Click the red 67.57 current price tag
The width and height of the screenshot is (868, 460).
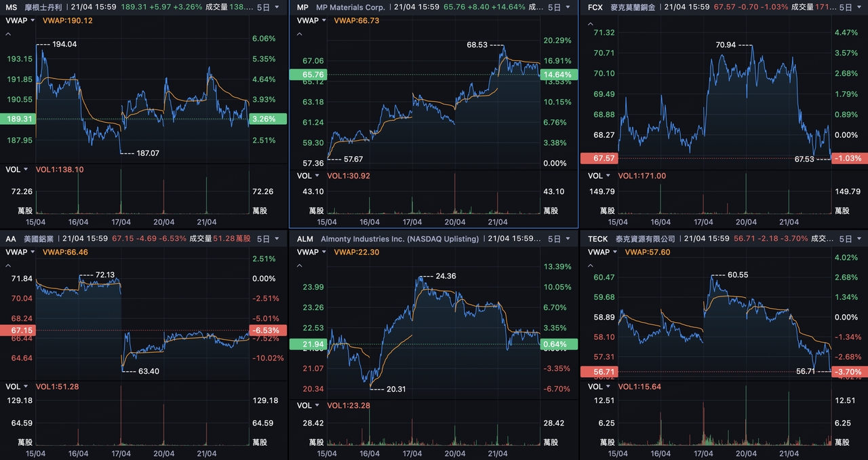[599, 158]
